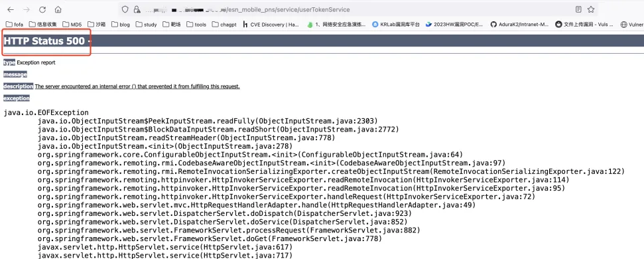This screenshot has width=644, height=259.
Task: Click the HttpInvokerServiceExporter.handleRequest line
Action: click(x=287, y=197)
